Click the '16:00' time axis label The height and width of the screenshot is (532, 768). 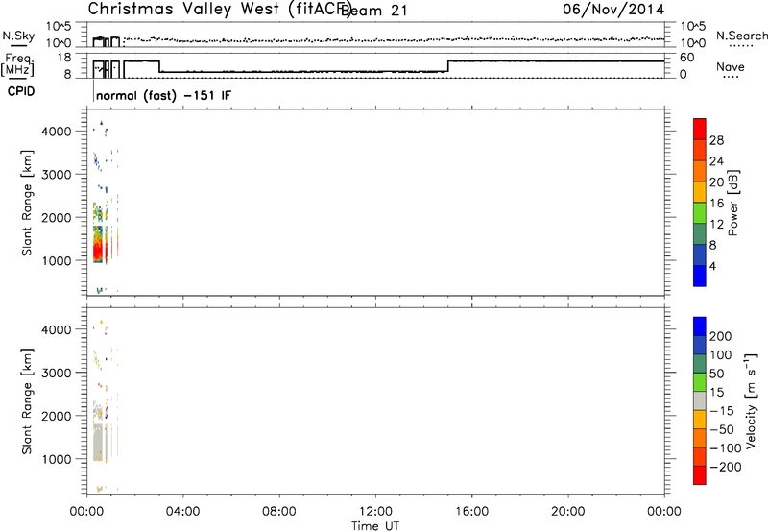[471, 512]
